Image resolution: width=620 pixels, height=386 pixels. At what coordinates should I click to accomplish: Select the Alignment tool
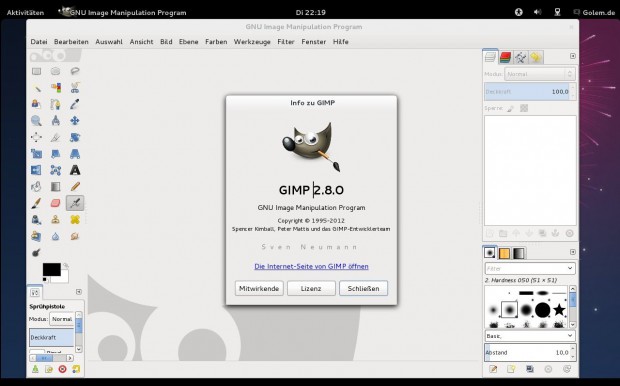tap(36, 137)
